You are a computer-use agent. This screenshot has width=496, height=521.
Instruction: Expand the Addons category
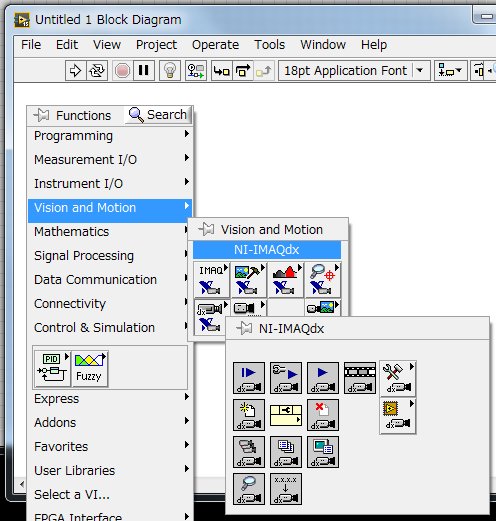(x=110, y=423)
